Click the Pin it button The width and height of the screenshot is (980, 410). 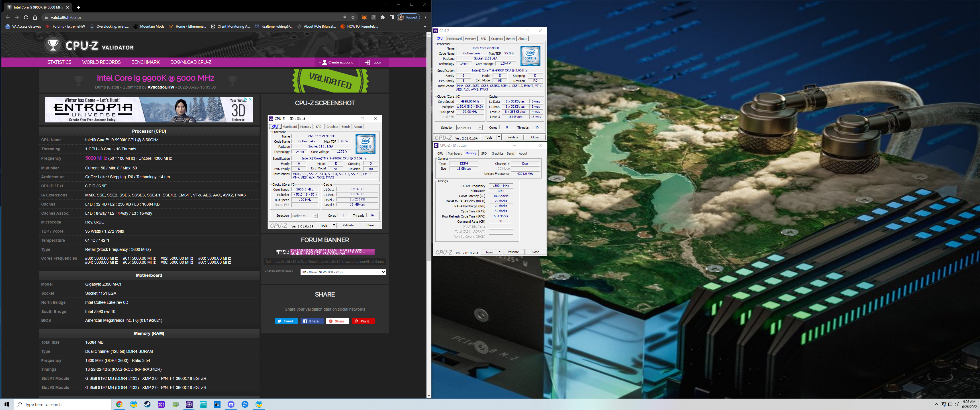[x=363, y=321]
